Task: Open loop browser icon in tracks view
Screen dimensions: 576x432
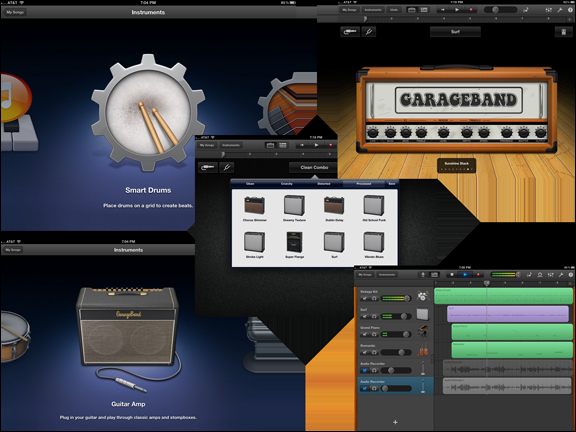Action: pos(540,274)
